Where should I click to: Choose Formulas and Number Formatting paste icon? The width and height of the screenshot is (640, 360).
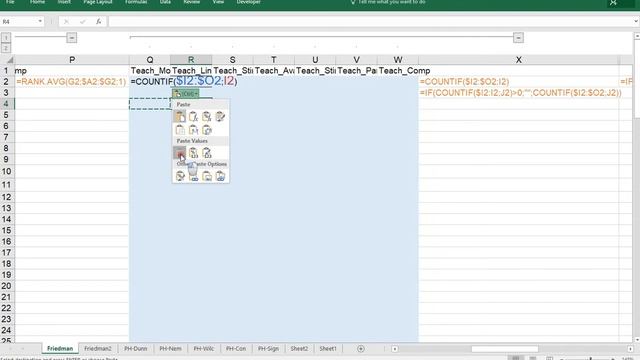pos(207,117)
